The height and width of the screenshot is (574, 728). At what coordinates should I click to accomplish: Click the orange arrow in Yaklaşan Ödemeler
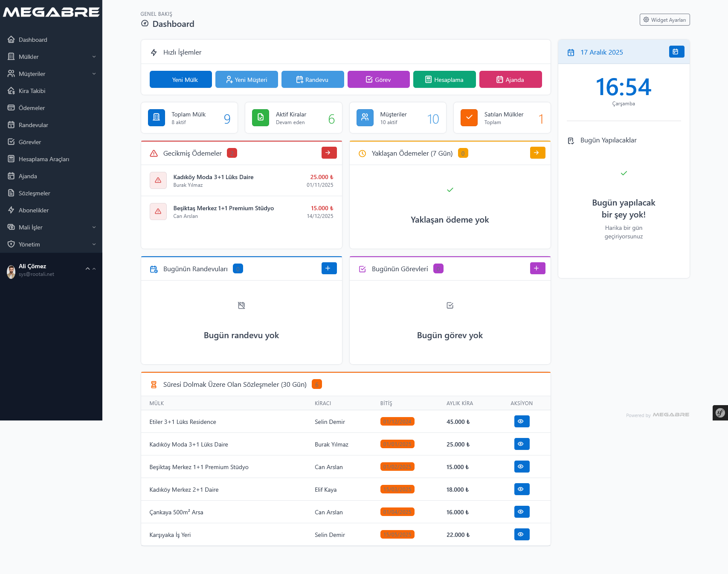[537, 153]
